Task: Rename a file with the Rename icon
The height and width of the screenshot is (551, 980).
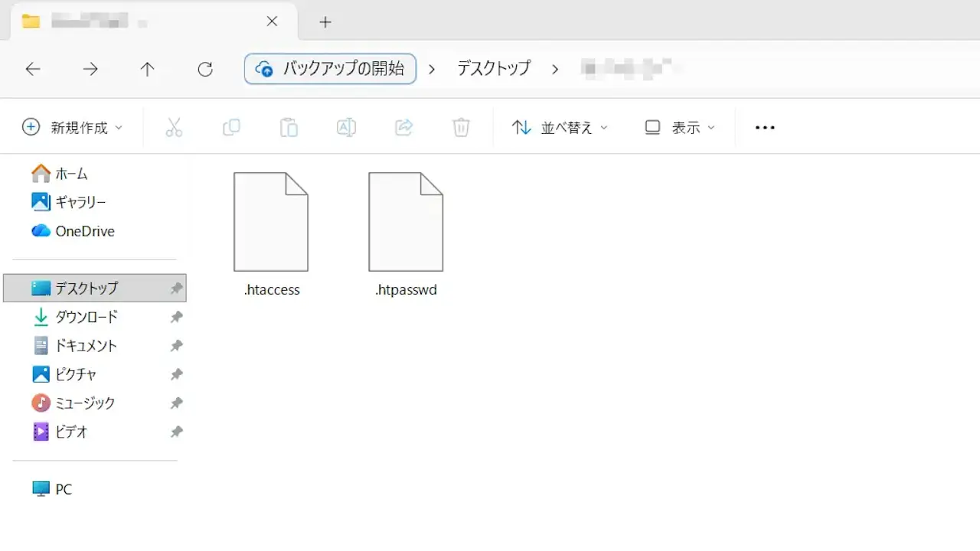Action: (x=346, y=127)
